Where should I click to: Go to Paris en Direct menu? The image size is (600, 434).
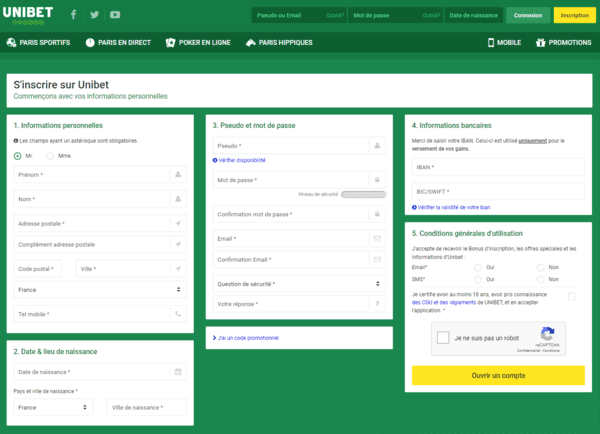118,42
